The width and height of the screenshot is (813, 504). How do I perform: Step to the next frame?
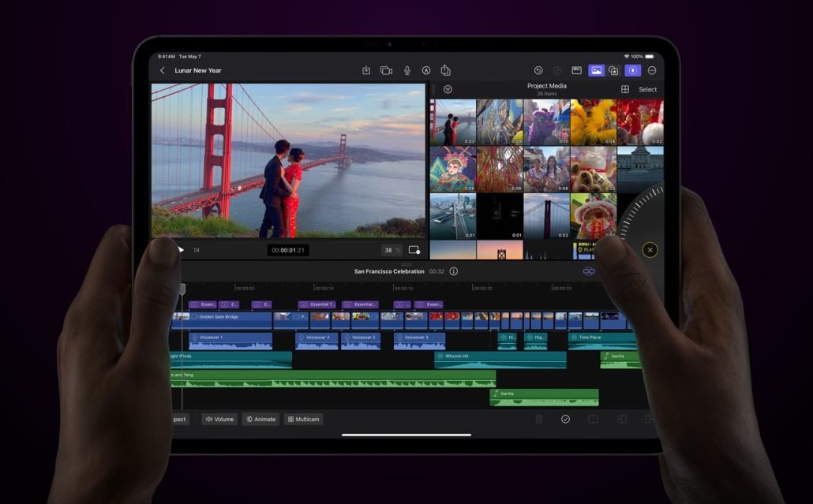tap(197, 250)
